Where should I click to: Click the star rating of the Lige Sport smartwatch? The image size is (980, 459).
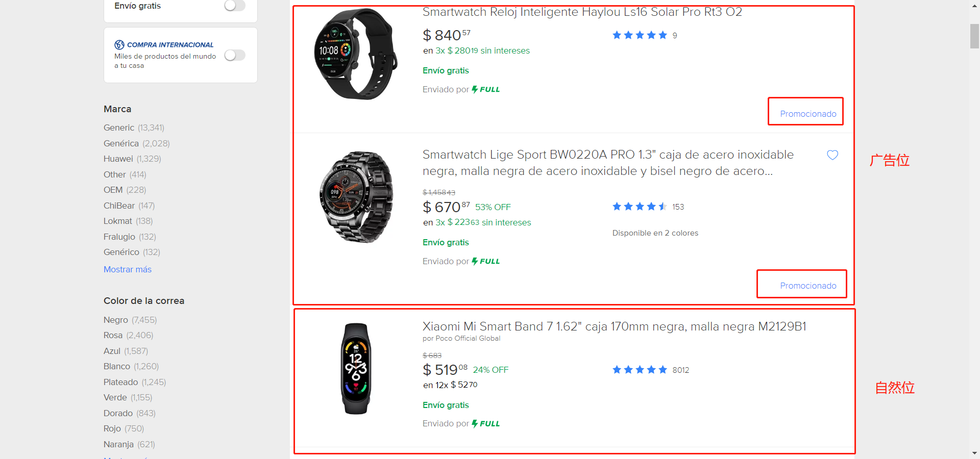point(640,207)
